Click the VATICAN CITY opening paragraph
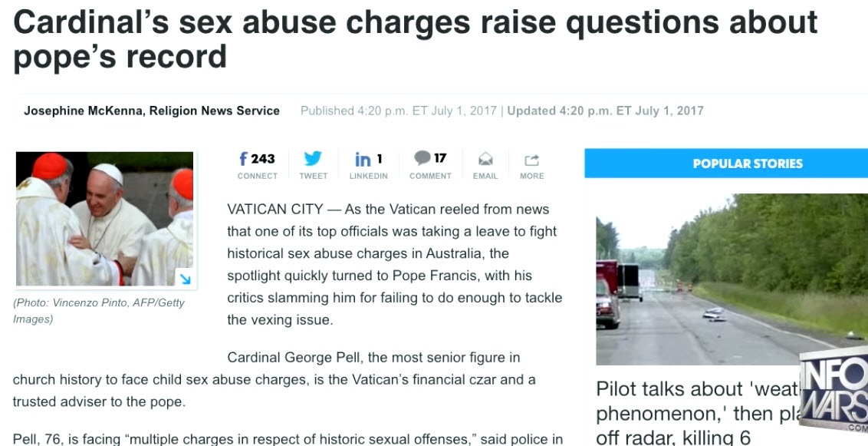Viewport: 868px width, 446px height. tap(395, 265)
